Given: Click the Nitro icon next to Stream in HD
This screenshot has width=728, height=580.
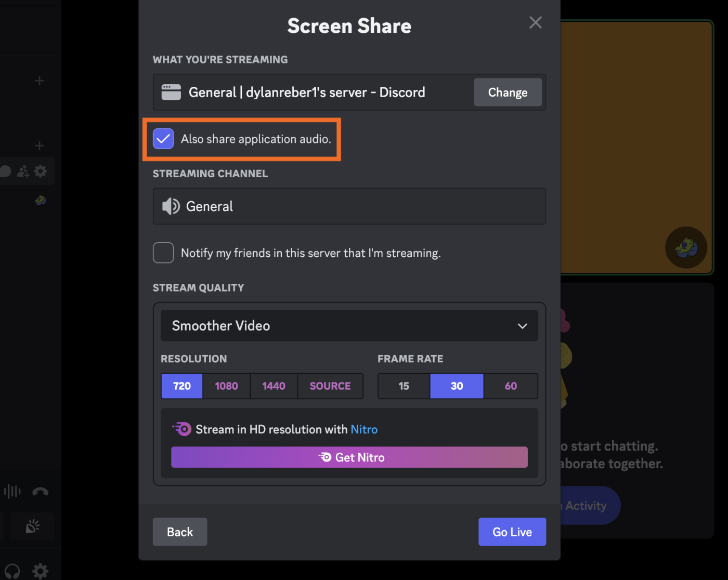Looking at the screenshot, I should [182, 429].
